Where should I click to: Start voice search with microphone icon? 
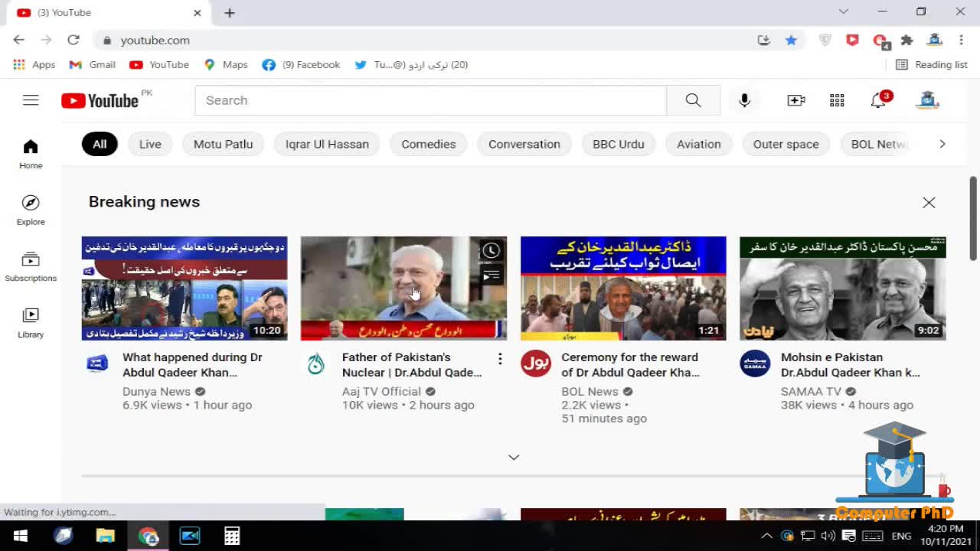tap(744, 100)
